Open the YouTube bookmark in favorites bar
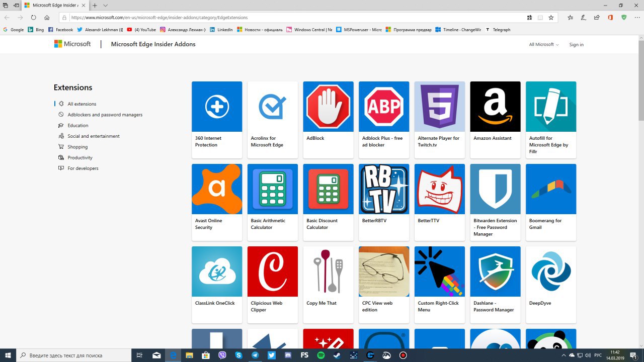Screen dimensions: 644x362 coord(141,30)
